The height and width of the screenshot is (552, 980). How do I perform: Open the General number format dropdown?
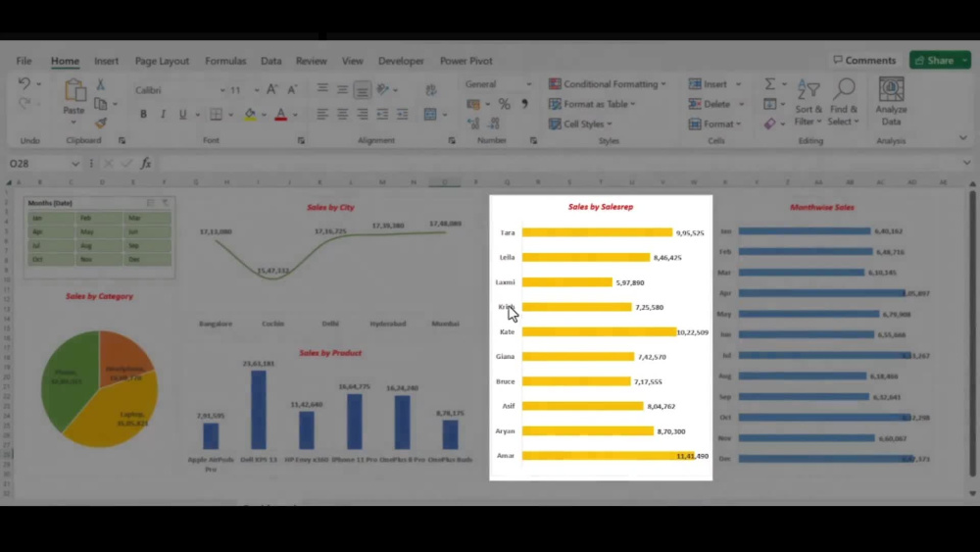click(529, 84)
